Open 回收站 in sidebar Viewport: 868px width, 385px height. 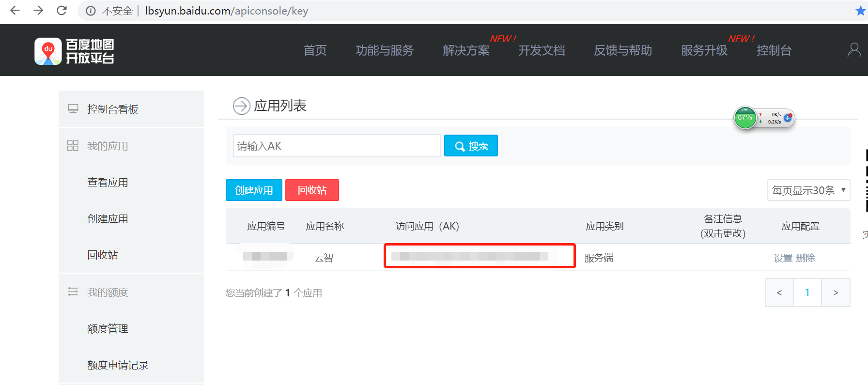coord(103,255)
